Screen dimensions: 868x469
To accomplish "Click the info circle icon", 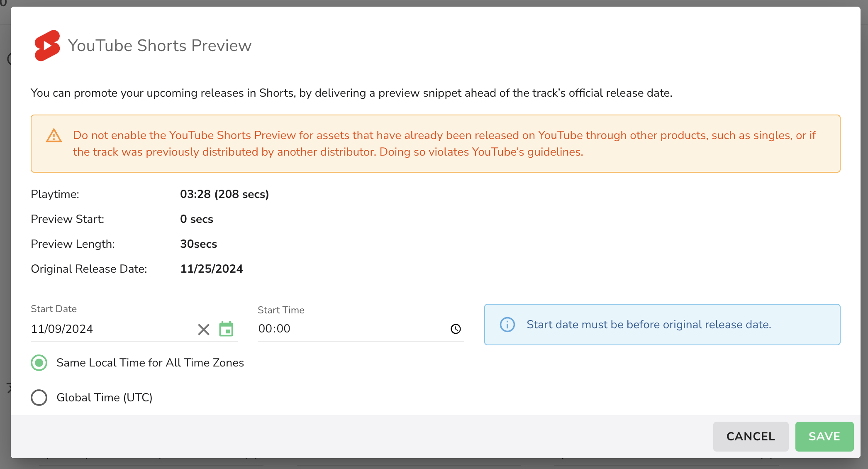I will pos(507,325).
